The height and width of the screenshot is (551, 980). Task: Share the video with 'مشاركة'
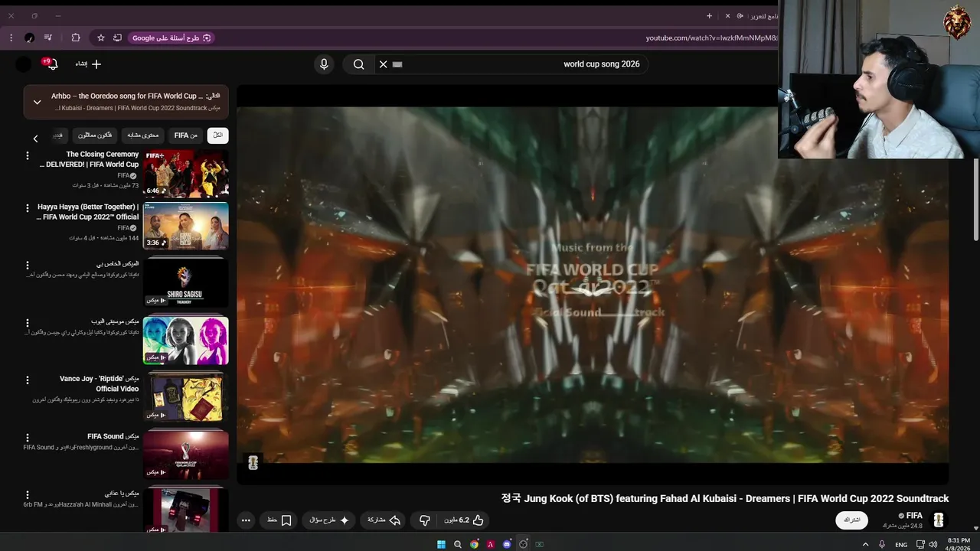point(384,520)
